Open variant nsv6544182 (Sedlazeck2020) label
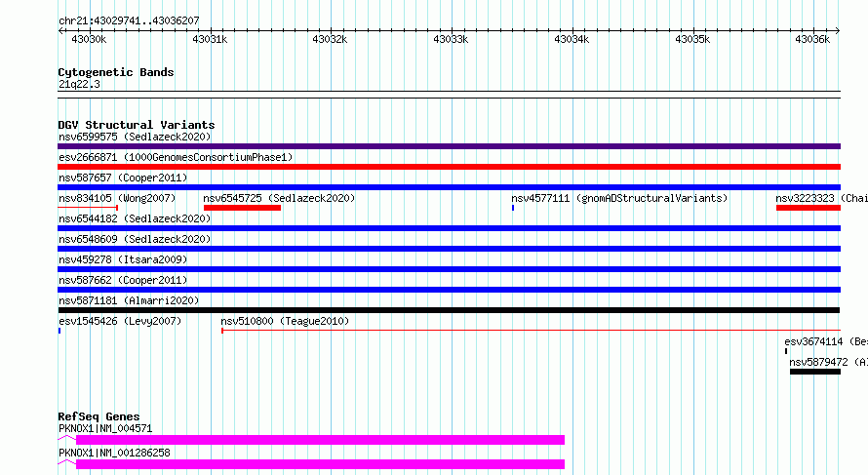Screen dimensions: 868x475 135,218
